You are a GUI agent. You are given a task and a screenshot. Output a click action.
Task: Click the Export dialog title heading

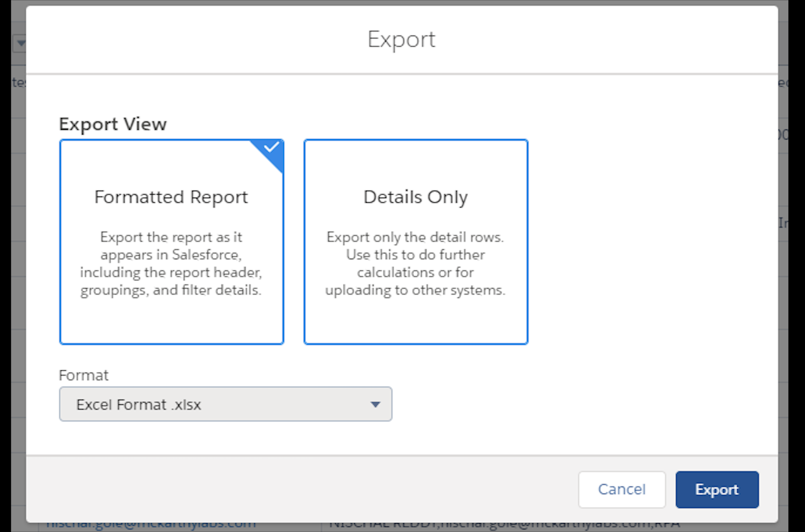click(402, 39)
